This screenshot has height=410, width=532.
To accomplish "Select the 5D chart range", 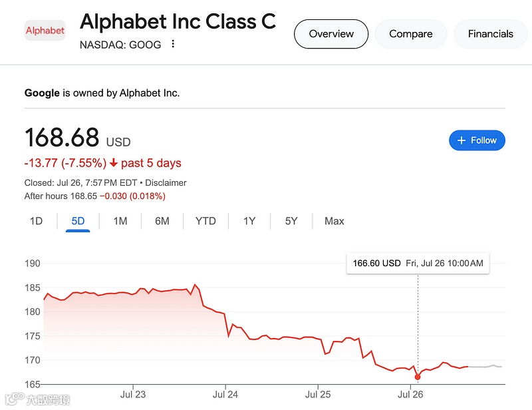I will [78, 221].
